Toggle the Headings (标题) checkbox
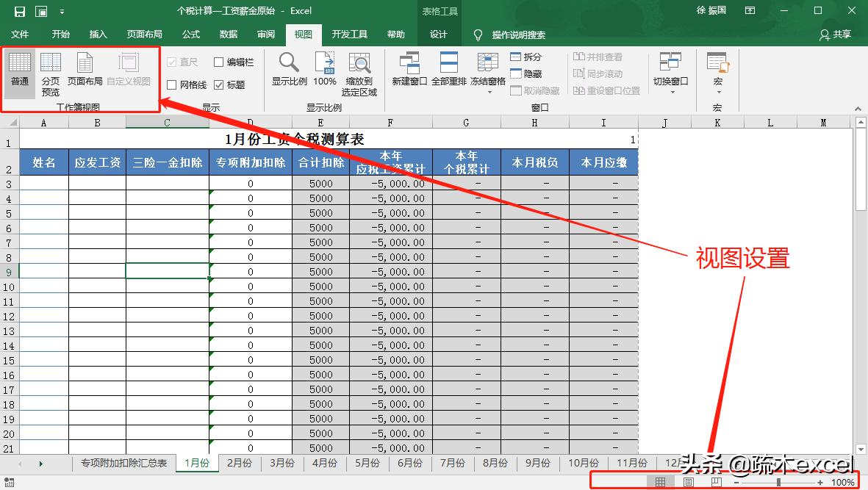 tap(219, 84)
